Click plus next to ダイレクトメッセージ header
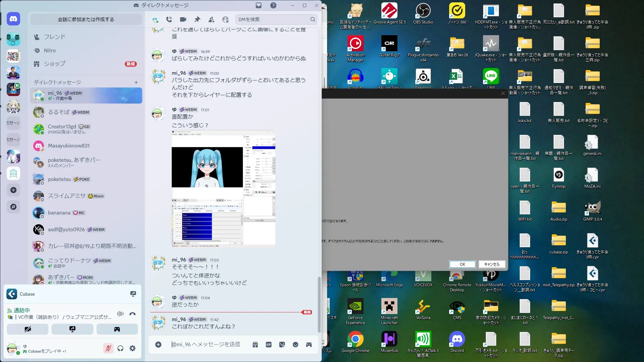644x362 pixels. (136, 82)
